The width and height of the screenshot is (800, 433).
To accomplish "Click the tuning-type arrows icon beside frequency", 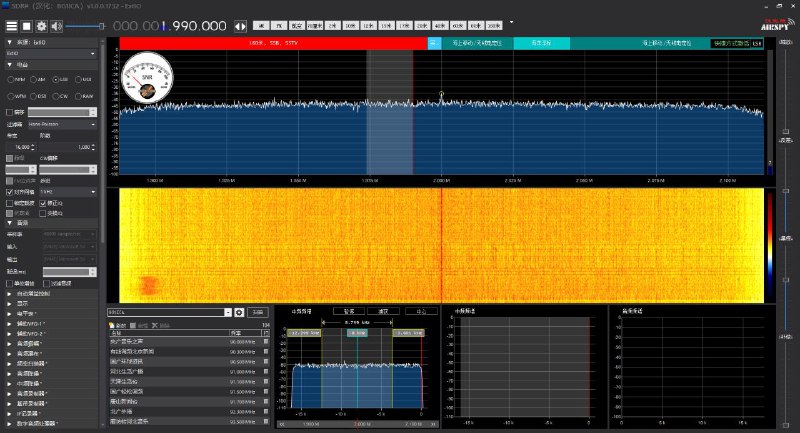I will tap(240, 25).
